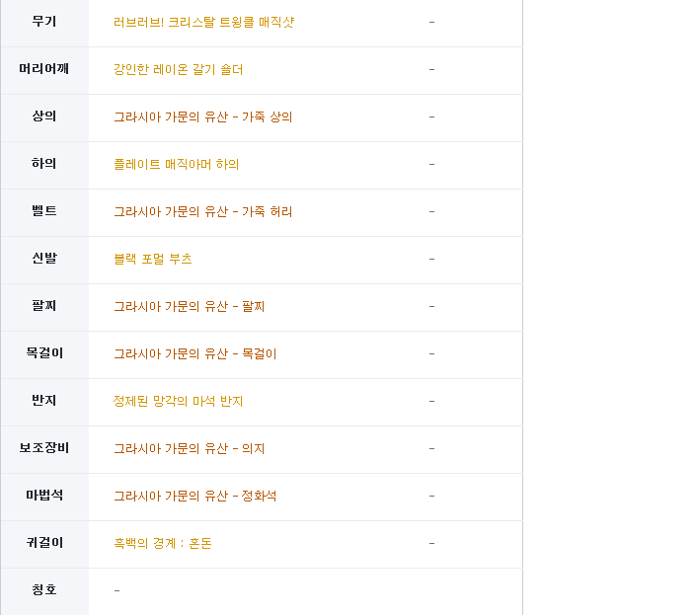Click the 머리어깨 row label cell
The height and width of the screenshot is (616, 695).
44,69
